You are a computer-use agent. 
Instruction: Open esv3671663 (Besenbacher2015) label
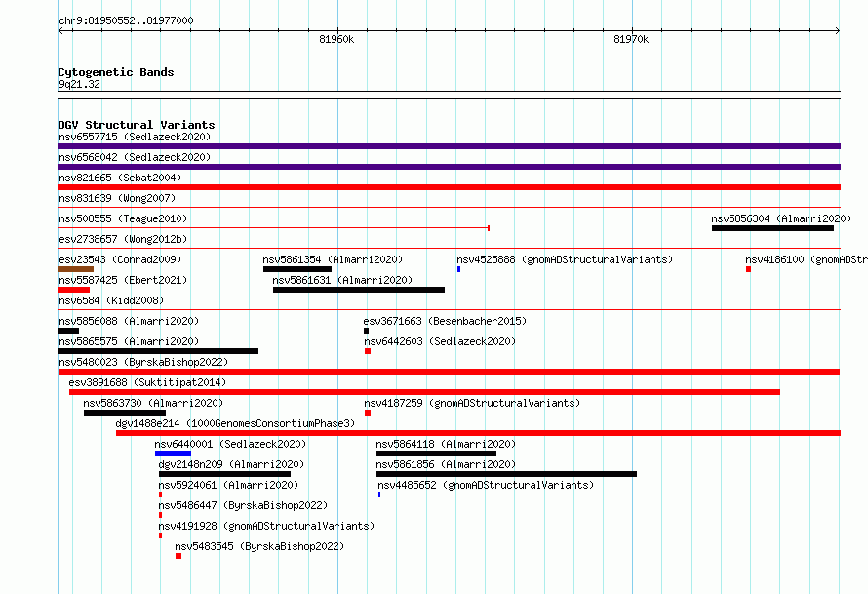pos(445,321)
